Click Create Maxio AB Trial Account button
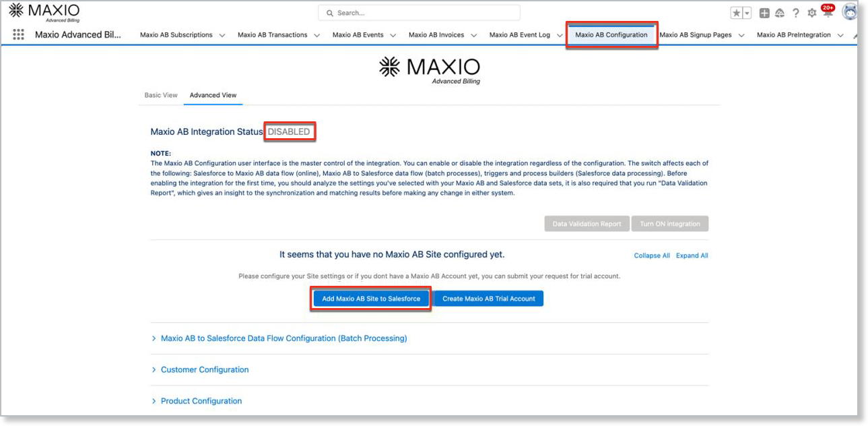 (488, 299)
